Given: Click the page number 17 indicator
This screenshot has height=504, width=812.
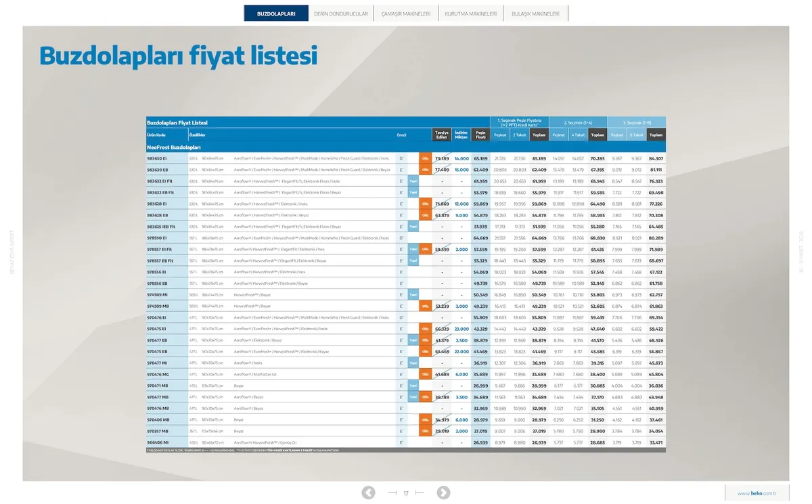Looking at the screenshot, I should pos(406,493).
